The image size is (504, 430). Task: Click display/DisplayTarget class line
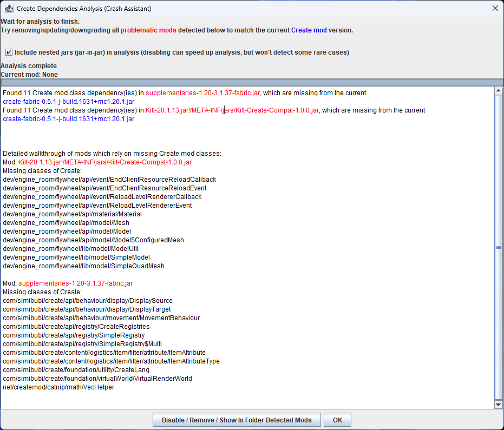(x=87, y=309)
